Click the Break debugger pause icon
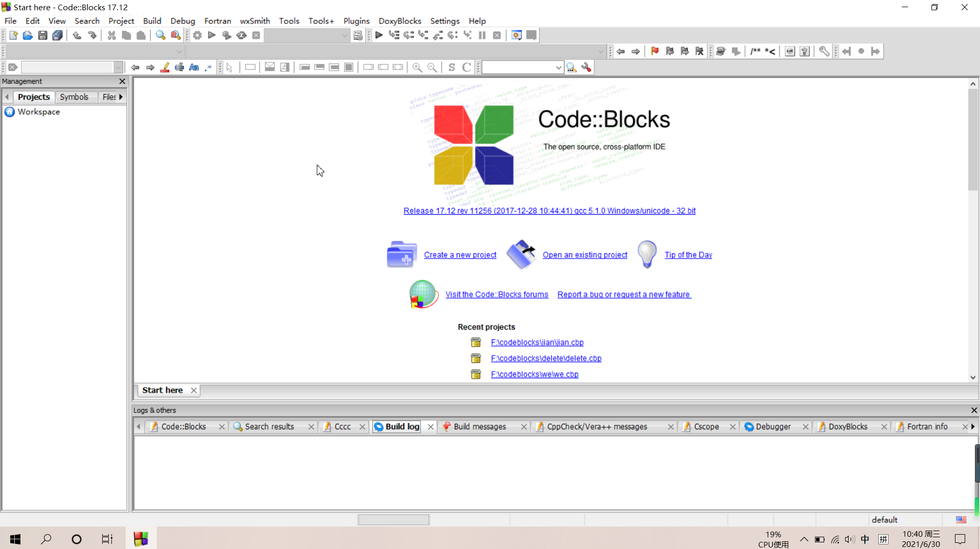Screen dimensions: 980x549 482,35
